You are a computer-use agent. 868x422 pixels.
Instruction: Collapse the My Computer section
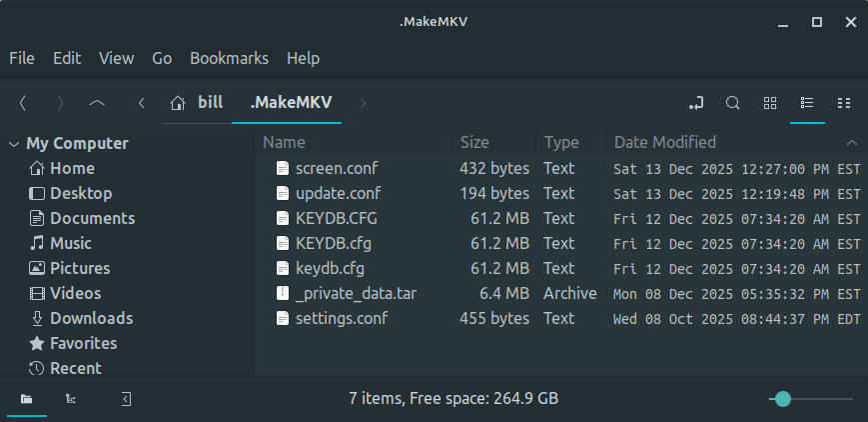pos(14,144)
